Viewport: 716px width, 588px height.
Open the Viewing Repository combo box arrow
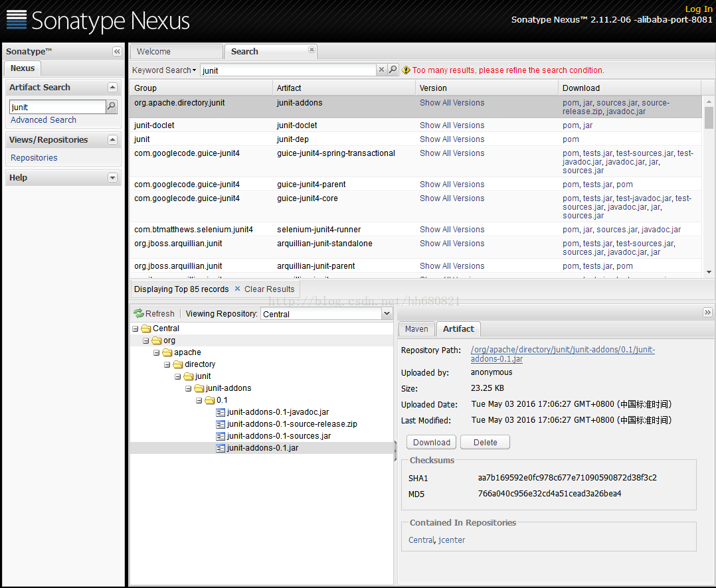pyautogui.click(x=387, y=313)
